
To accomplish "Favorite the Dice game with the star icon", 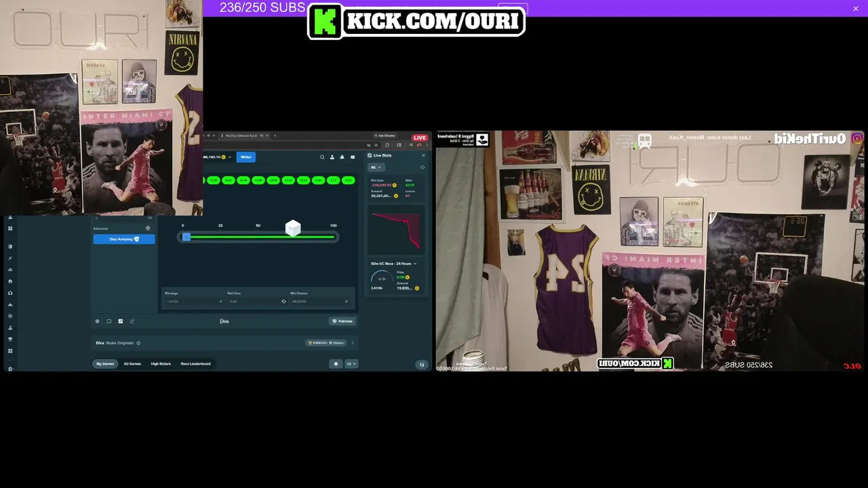I will click(138, 343).
